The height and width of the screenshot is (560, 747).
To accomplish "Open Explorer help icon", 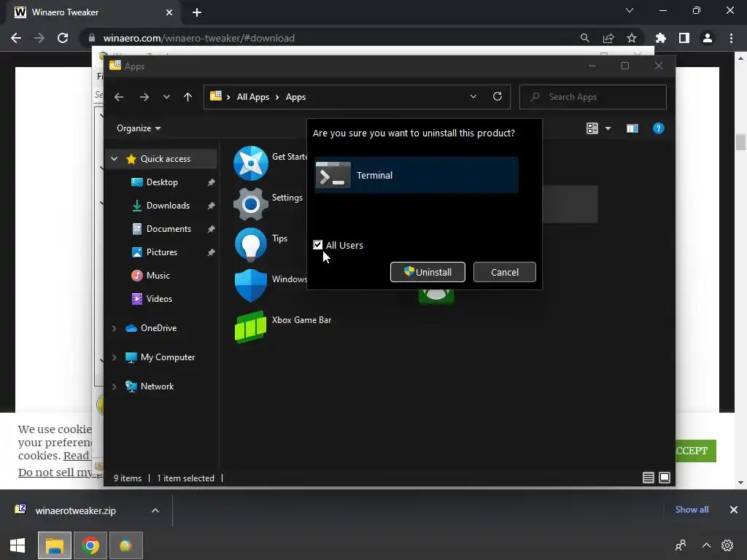I will [659, 128].
